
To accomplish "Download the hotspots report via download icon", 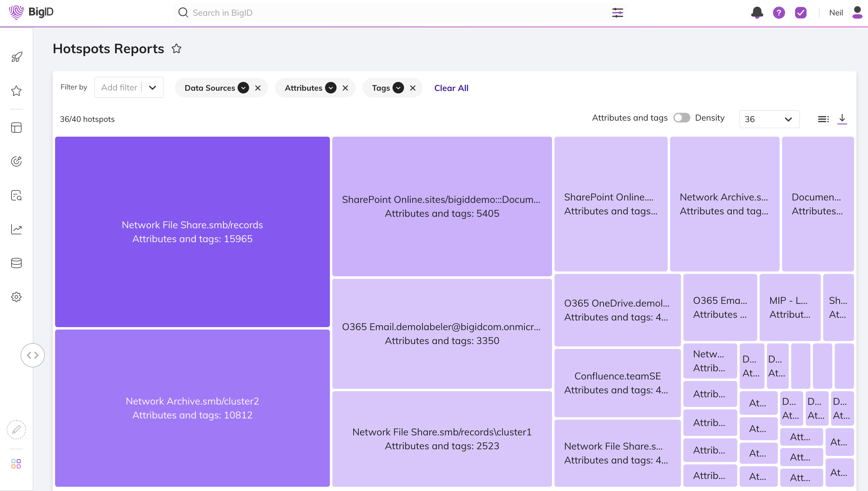I will [x=842, y=119].
